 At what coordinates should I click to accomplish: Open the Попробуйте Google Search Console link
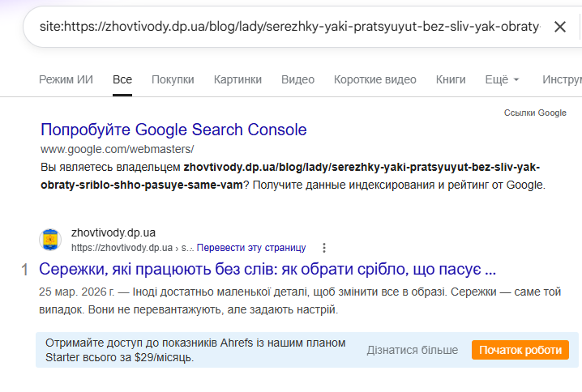click(173, 130)
